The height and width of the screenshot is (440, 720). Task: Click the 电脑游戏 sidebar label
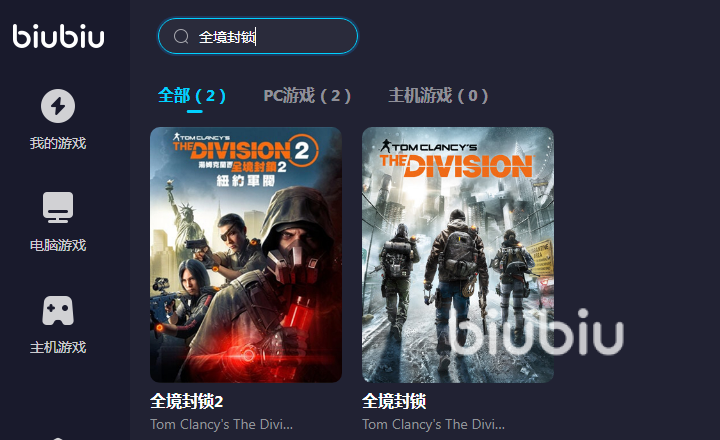(58, 245)
